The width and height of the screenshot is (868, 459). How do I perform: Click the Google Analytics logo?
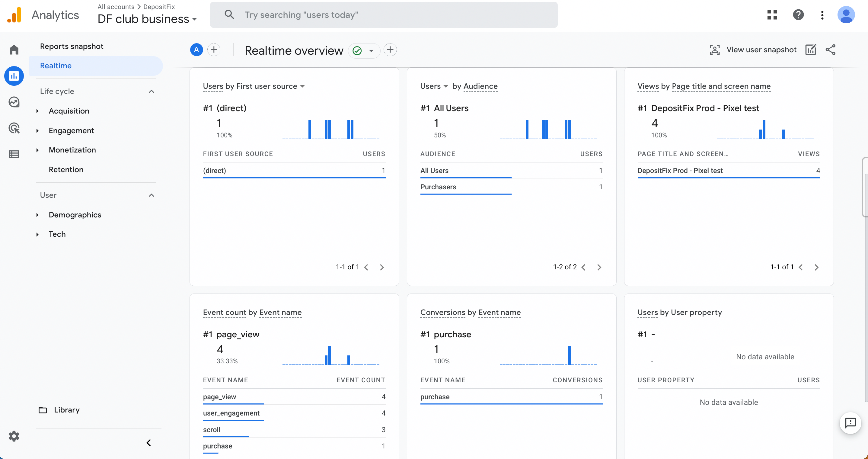tap(14, 15)
